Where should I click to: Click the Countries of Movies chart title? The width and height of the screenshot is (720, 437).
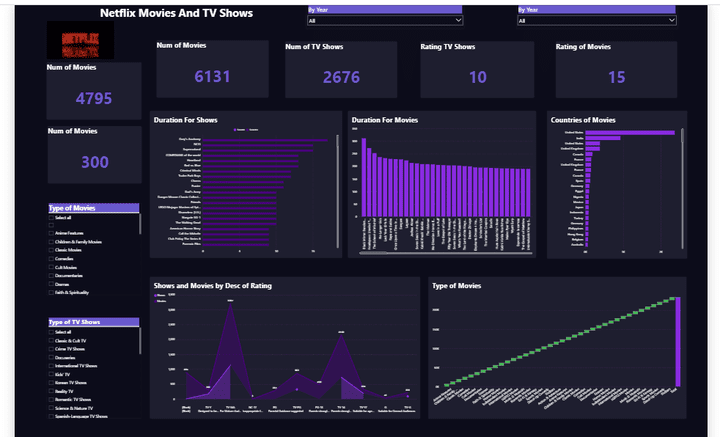[x=583, y=120]
